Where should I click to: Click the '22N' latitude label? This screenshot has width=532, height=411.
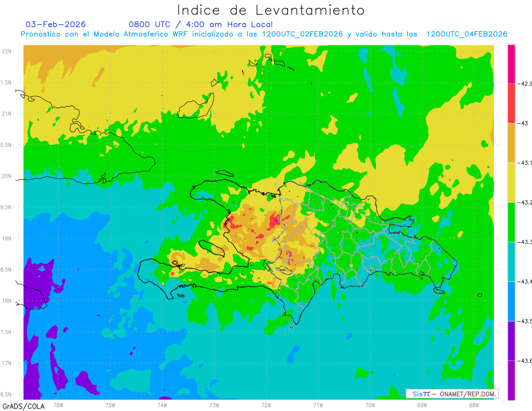[x=7, y=51]
